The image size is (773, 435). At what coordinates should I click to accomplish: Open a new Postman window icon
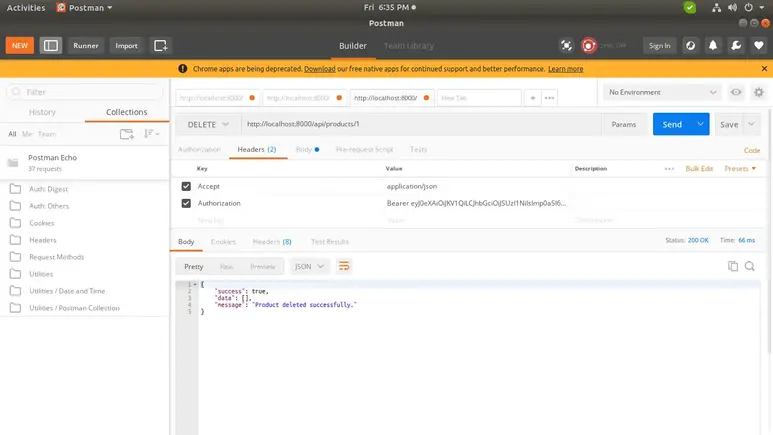point(161,45)
